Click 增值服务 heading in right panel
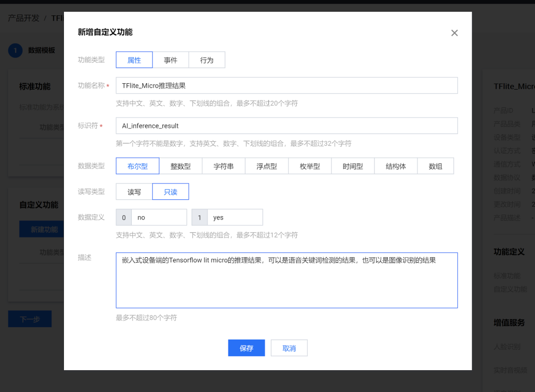The width and height of the screenshot is (535, 392). (x=509, y=323)
